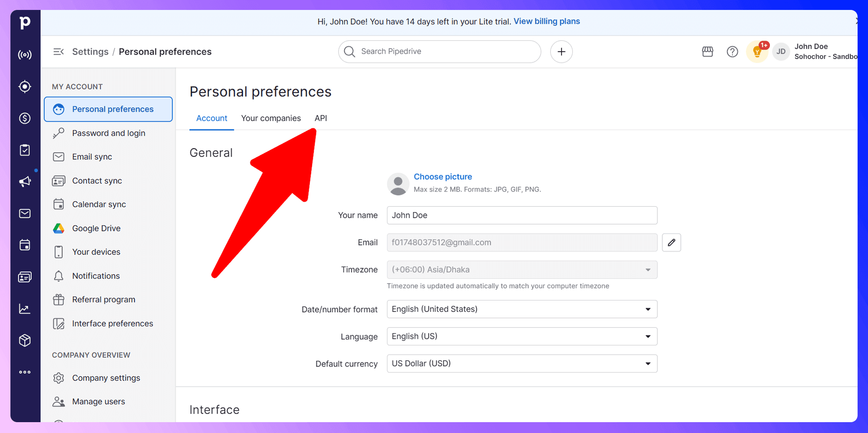Click the disabled Email field

(522, 243)
